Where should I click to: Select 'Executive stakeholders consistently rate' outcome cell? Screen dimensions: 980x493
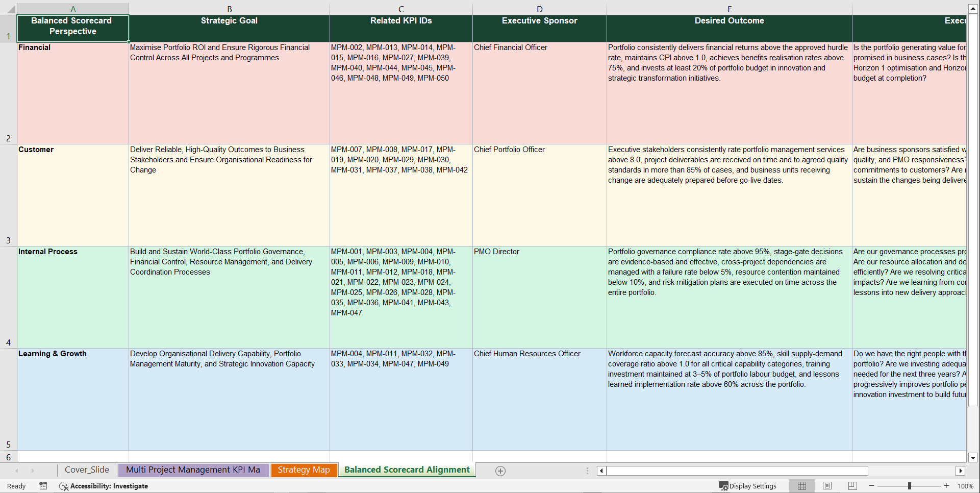(730, 195)
